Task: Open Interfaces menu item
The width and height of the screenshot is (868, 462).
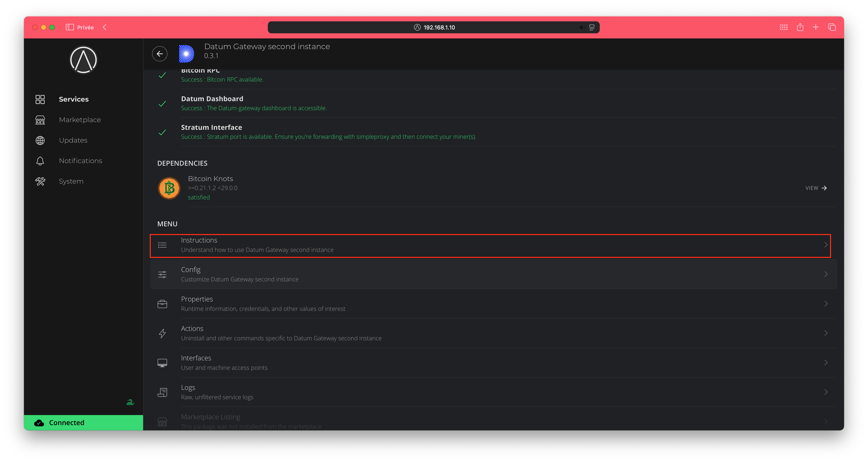Action: coord(493,363)
